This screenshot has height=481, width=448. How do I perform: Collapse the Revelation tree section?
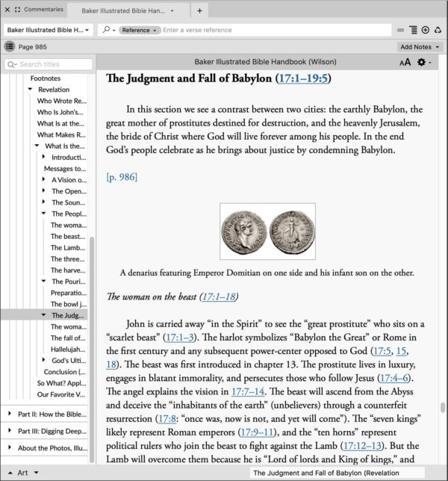click(30, 90)
